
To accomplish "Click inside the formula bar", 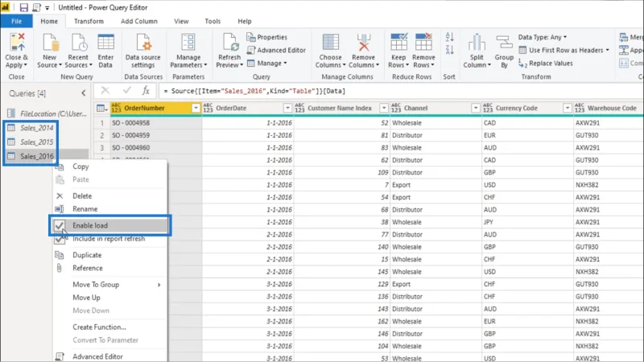I will tap(400, 91).
